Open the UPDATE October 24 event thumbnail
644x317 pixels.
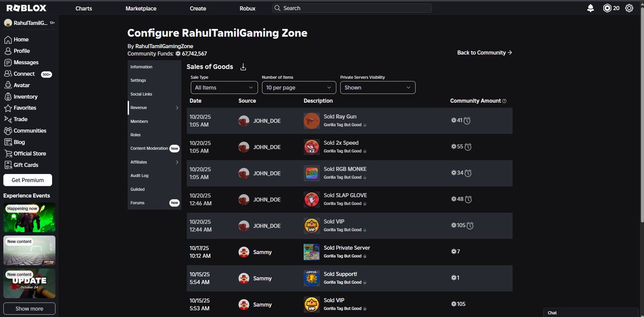coord(30,283)
